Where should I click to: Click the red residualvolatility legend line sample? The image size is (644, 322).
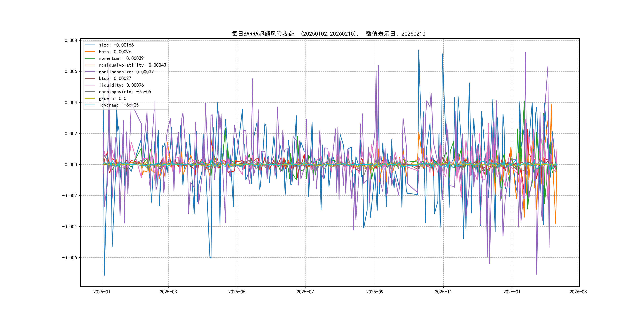tap(90, 65)
